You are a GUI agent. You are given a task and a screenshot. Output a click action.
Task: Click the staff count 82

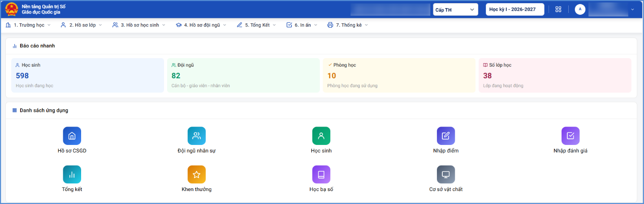coord(176,76)
